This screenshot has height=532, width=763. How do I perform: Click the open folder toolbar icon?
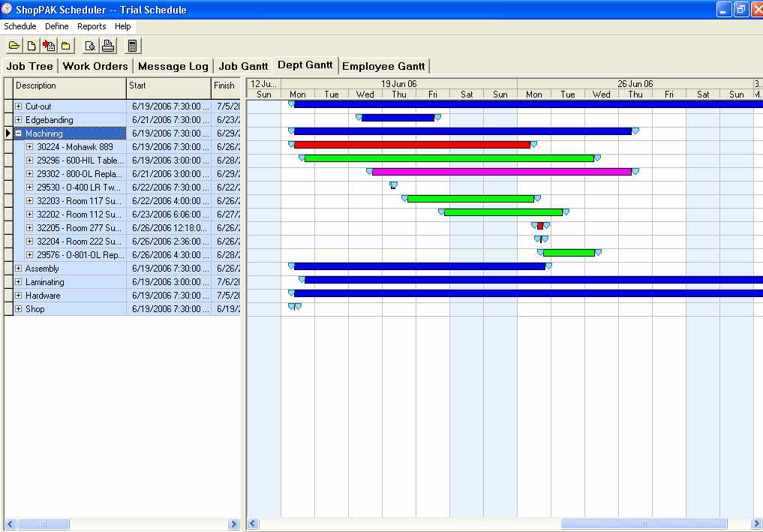click(x=14, y=46)
